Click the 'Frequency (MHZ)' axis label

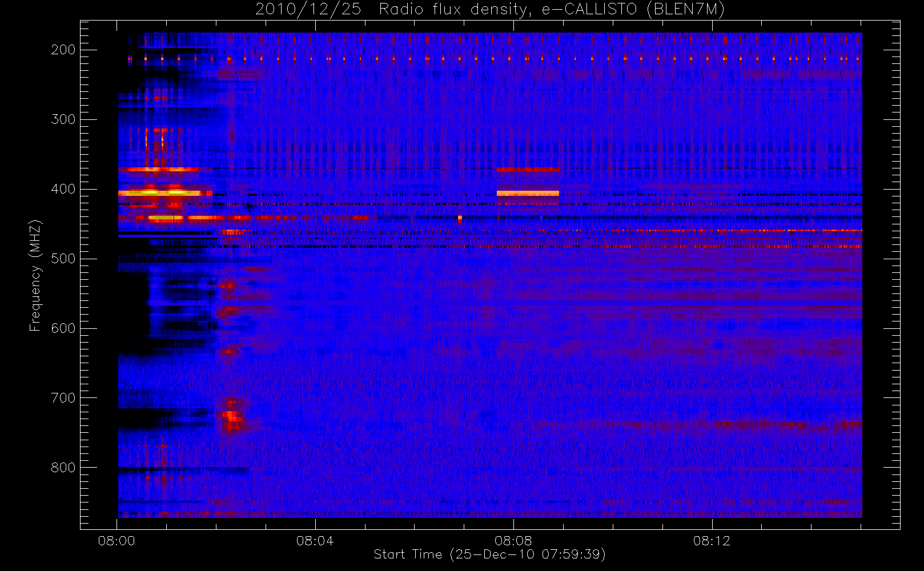coord(35,275)
